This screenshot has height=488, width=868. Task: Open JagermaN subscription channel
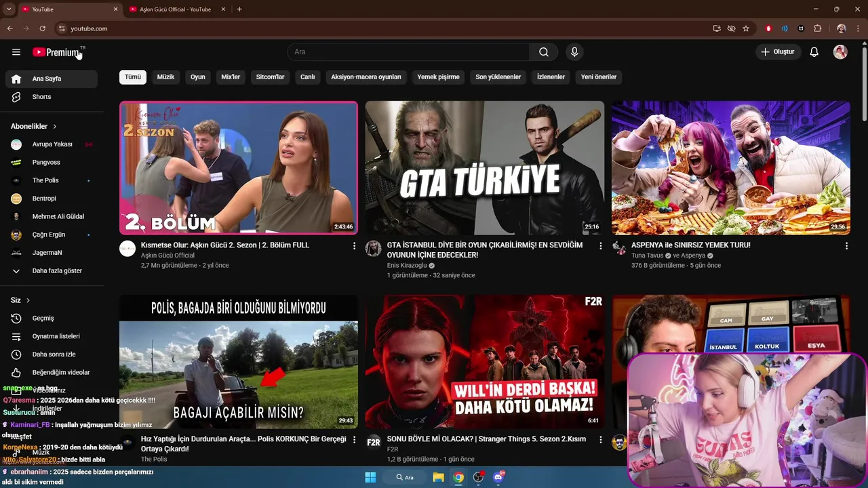tap(52, 253)
